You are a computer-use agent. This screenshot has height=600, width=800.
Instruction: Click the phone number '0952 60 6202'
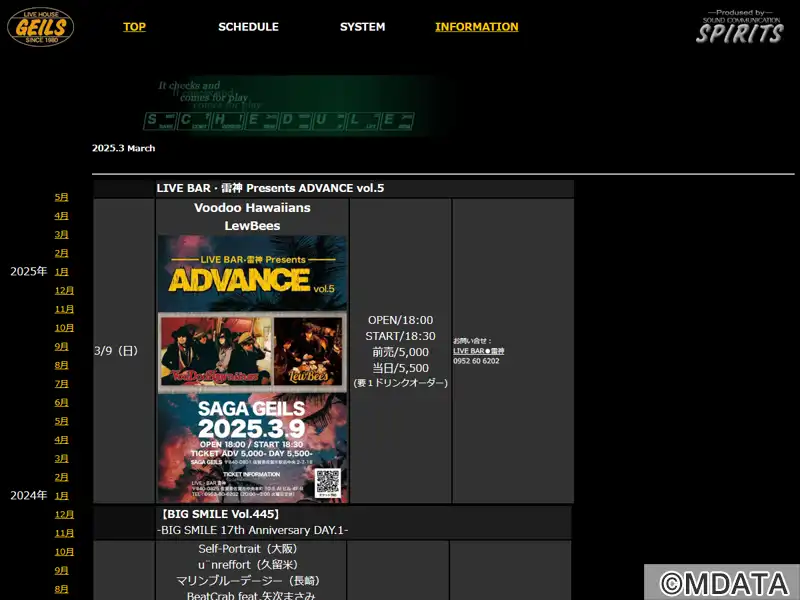pos(477,361)
